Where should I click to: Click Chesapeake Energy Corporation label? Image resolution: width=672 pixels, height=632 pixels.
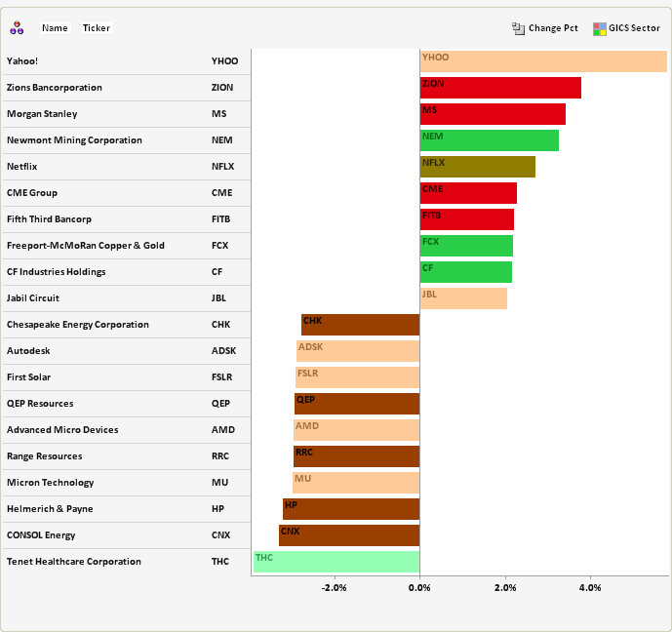(78, 325)
